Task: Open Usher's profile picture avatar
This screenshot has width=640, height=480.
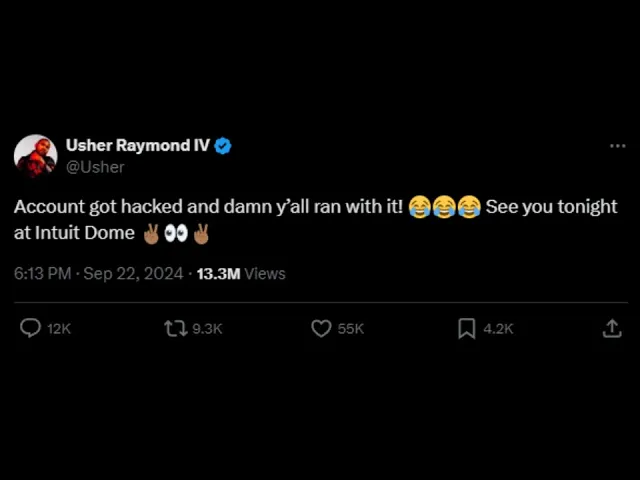Action: coord(35,156)
